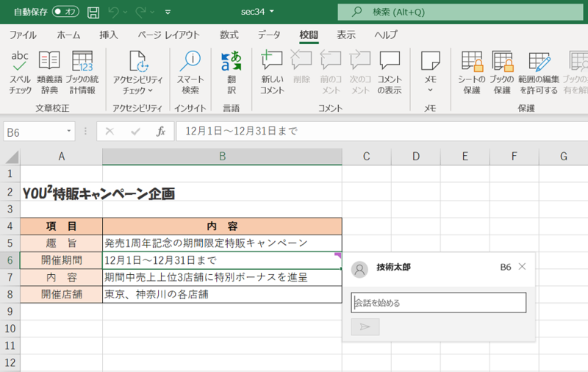Click the fx insert function icon

(161, 132)
